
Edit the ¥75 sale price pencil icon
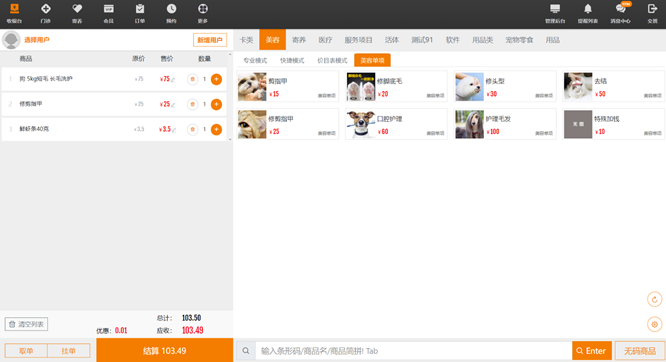point(173,79)
